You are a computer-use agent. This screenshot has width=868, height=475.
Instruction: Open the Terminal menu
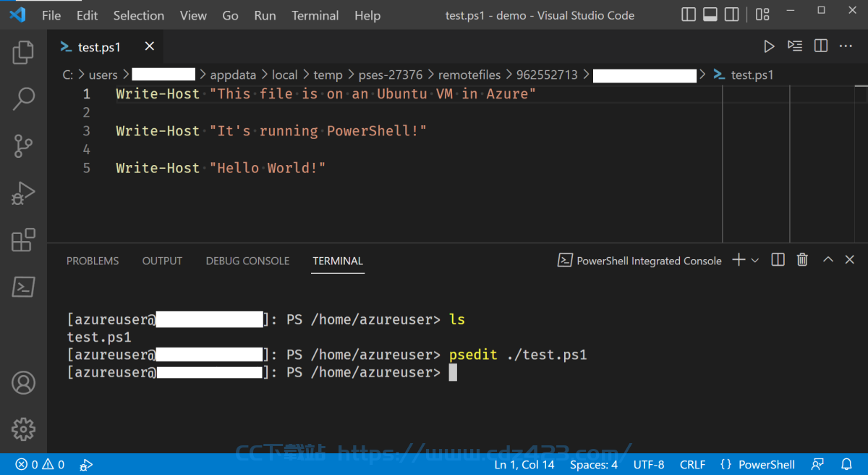(315, 15)
